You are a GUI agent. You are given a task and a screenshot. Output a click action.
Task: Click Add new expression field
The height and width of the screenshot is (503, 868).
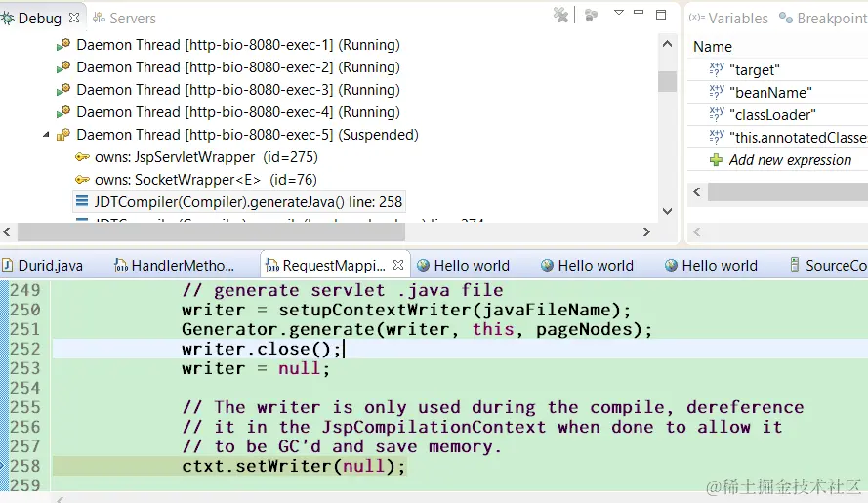tap(790, 160)
